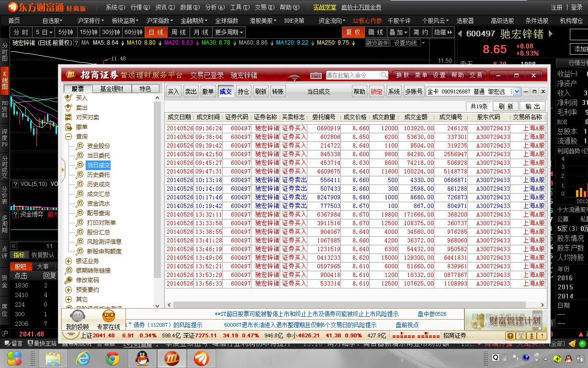Open File Explorer from taskbar

[53, 358]
